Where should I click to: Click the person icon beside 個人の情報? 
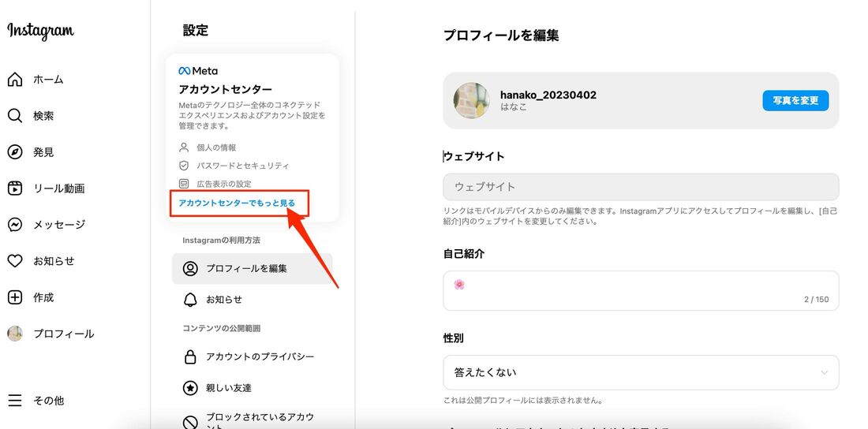point(184,147)
